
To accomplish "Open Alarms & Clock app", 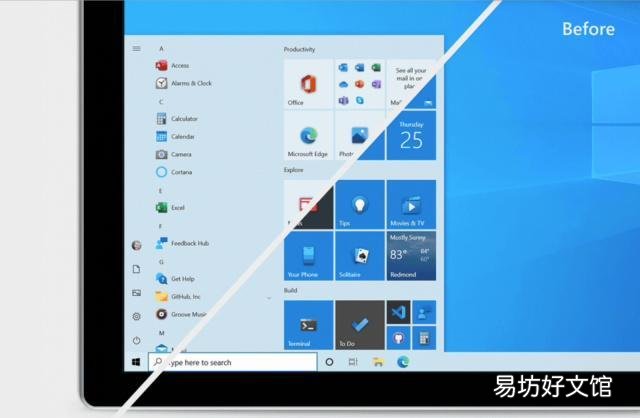I will coord(184,83).
